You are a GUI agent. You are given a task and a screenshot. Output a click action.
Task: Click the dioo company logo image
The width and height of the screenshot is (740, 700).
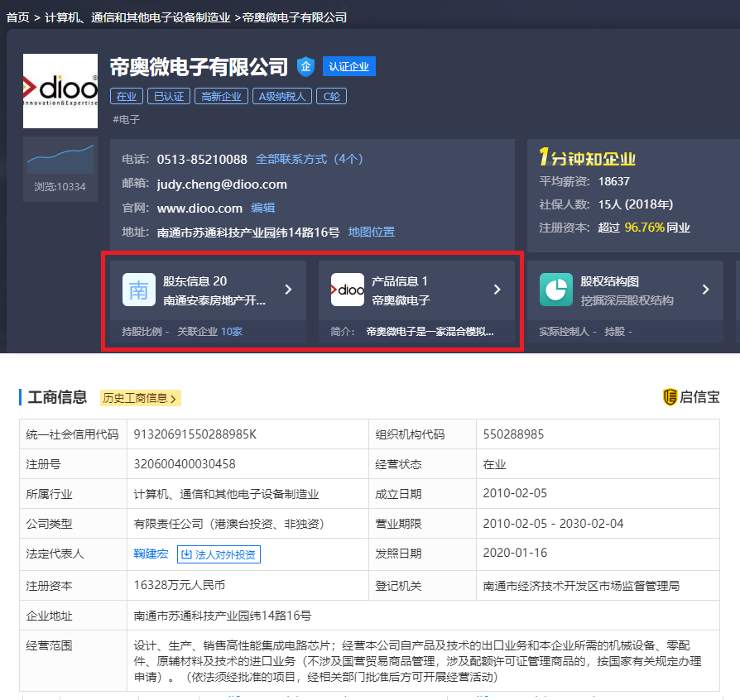pos(60,91)
